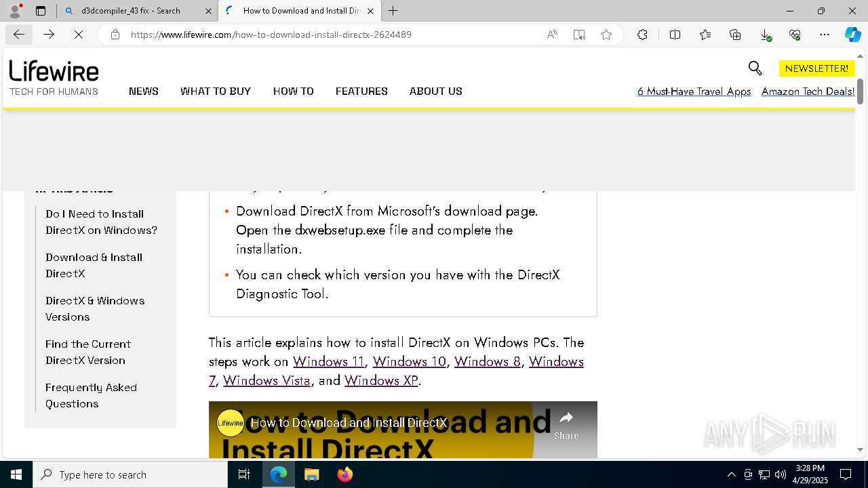Click the NEWSLETTER! button
Image resolution: width=868 pixels, height=488 pixels.
(816, 68)
